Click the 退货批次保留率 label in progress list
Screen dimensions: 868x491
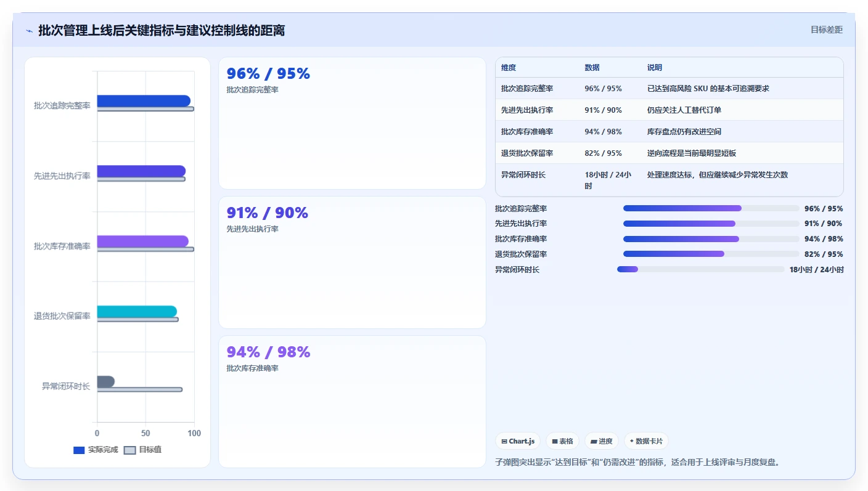point(521,254)
